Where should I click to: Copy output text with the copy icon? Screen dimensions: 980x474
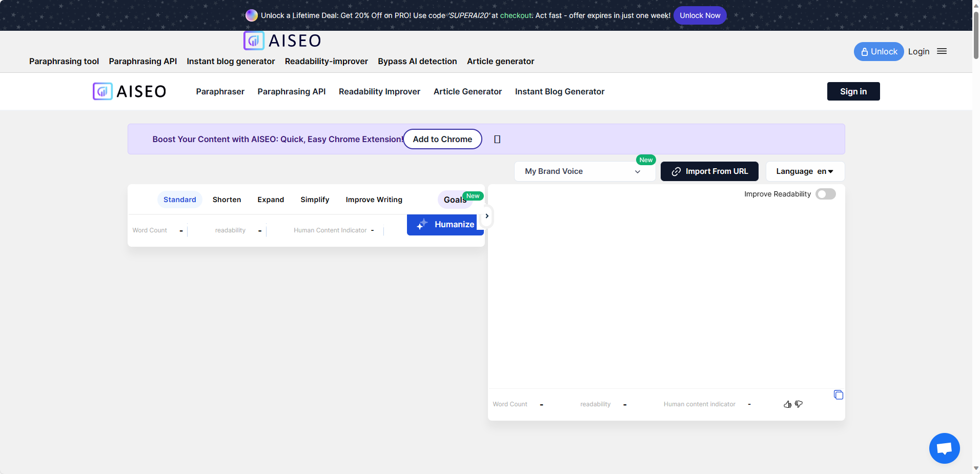point(839,394)
